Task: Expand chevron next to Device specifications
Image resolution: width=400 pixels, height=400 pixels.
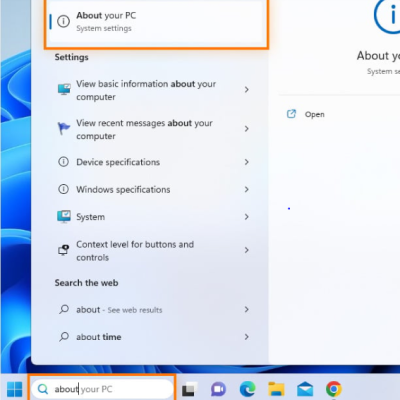Action: [246, 162]
